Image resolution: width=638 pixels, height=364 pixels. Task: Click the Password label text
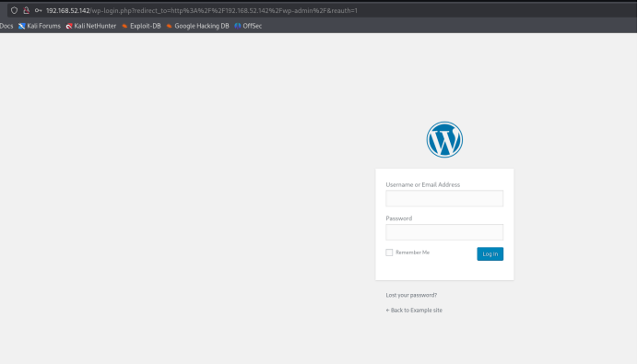tap(398, 218)
